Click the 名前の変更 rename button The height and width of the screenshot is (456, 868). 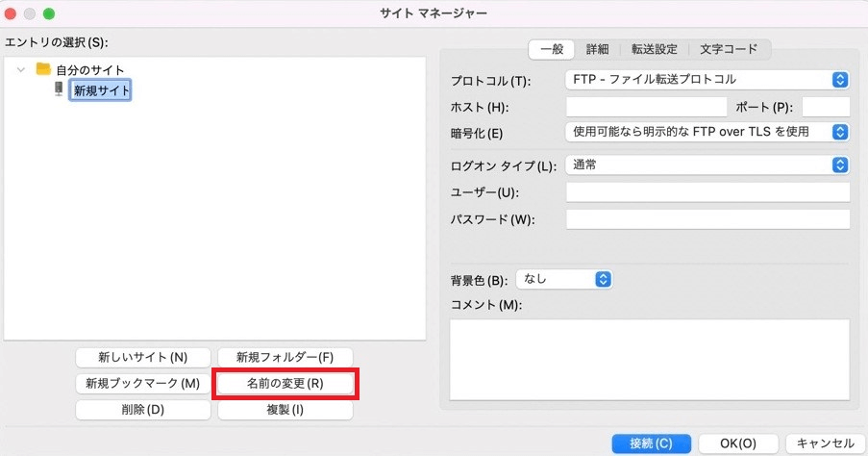[x=285, y=383]
